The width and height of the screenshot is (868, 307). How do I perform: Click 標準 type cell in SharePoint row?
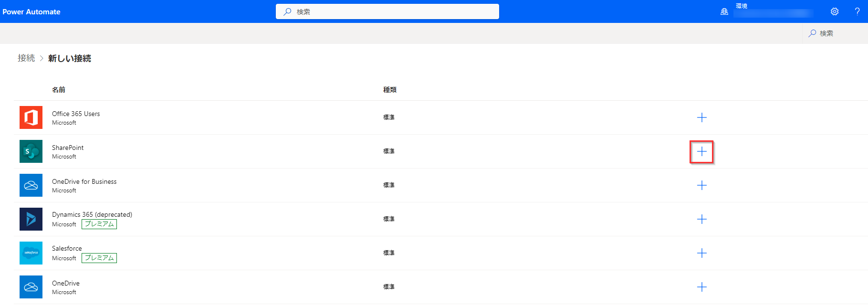point(389,151)
